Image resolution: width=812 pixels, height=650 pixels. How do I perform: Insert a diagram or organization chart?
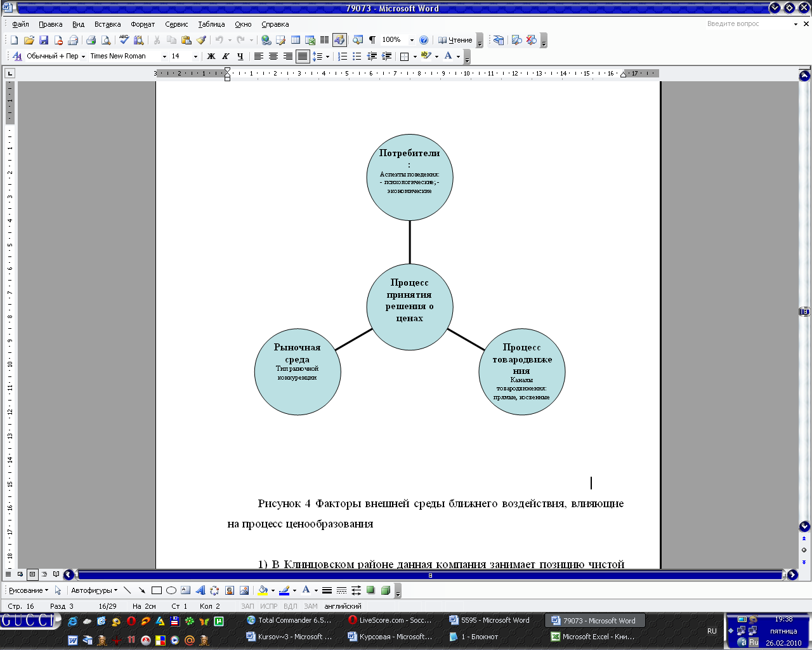pyautogui.click(x=214, y=590)
